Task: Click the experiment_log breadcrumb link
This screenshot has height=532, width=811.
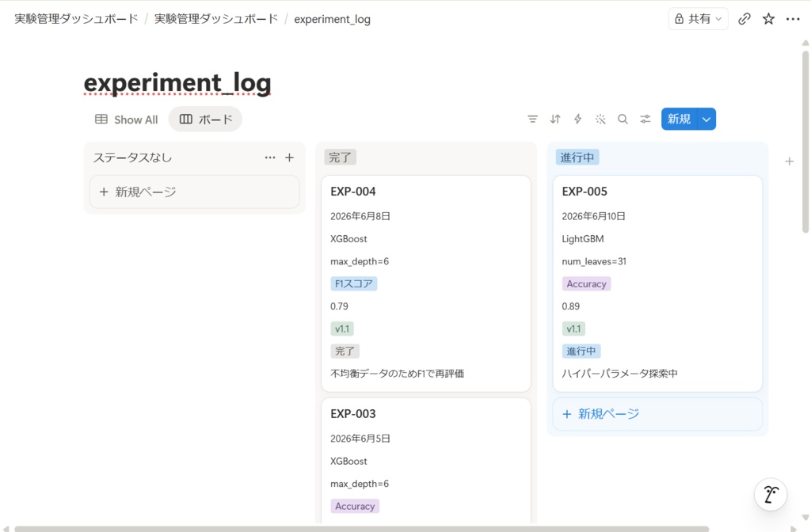Action: tap(332, 19)
